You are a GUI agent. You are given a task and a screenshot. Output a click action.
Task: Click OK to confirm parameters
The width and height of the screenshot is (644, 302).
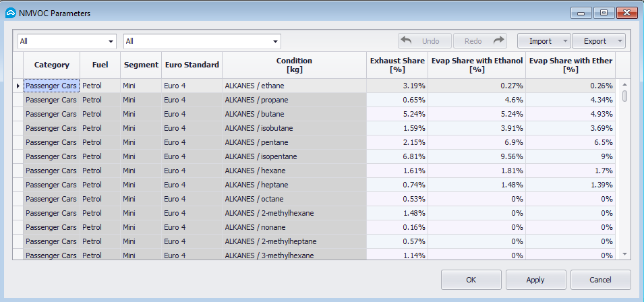[471, 280]
